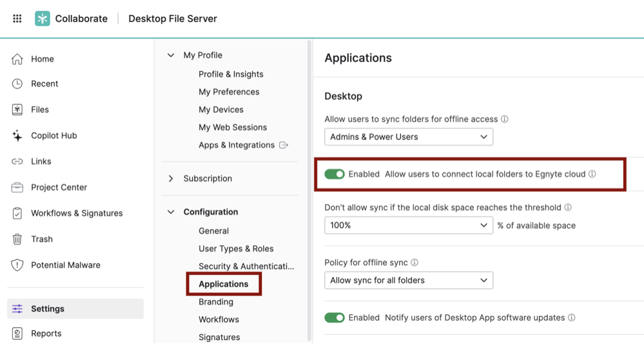Click the Links chain icon
The width and height of the screenshot is (644, 344).
(x=17, y=161)
